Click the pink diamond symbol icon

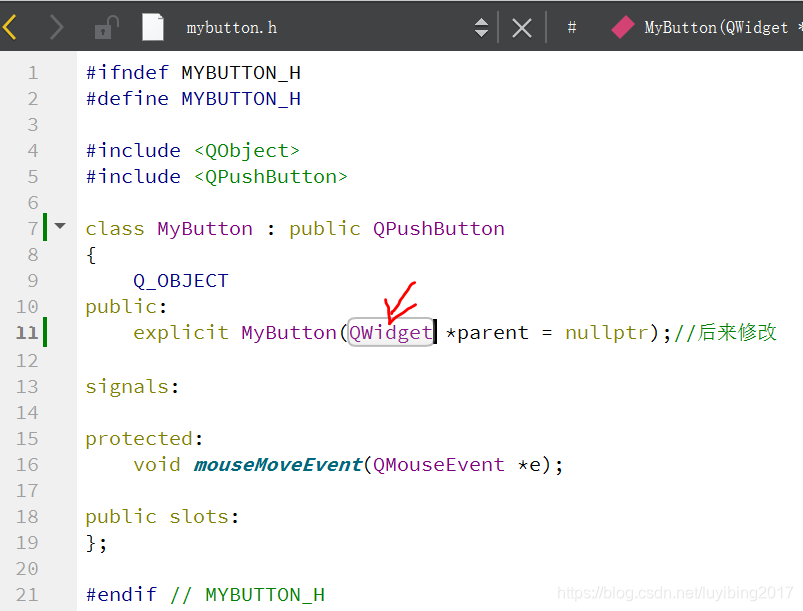623,27
